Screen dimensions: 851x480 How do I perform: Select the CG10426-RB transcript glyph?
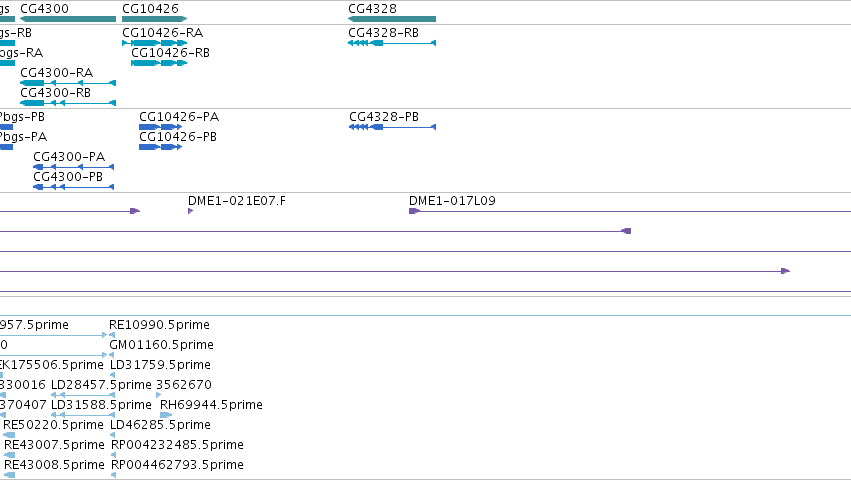[x=159, y=63]
